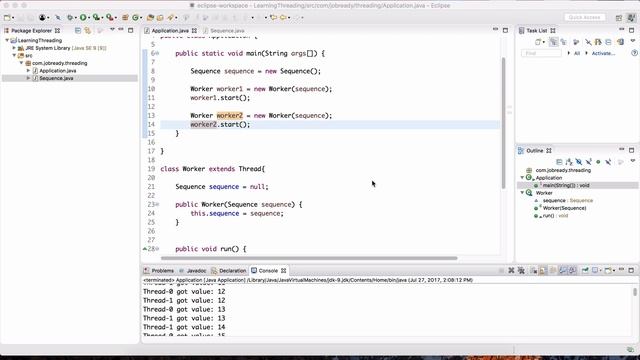The width and height of the screenshot is (640, 360).
Task: Toggle Sort alphabetically in Outline
Action: point(569,162)
